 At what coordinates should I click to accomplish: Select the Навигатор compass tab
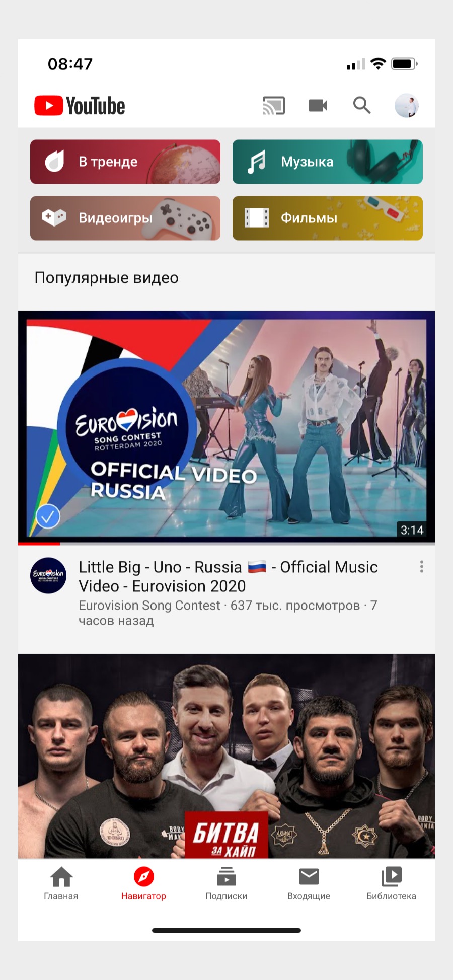(143, 884)
